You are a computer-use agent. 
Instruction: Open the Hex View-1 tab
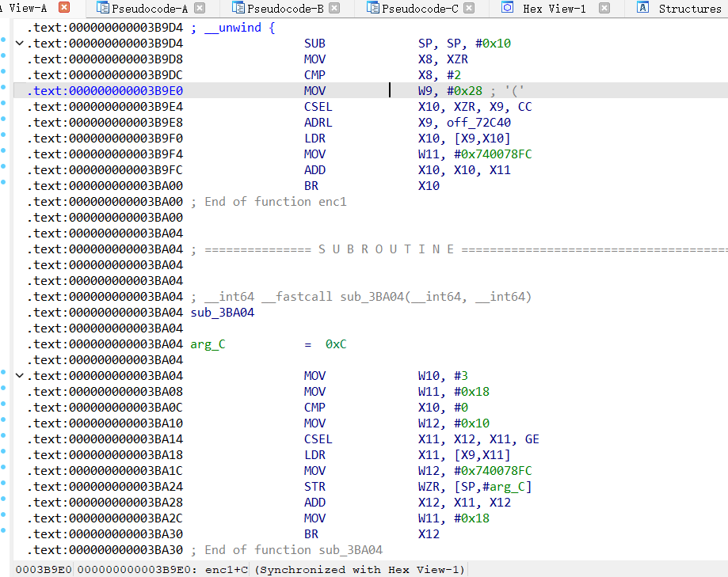tap(554, 9)
